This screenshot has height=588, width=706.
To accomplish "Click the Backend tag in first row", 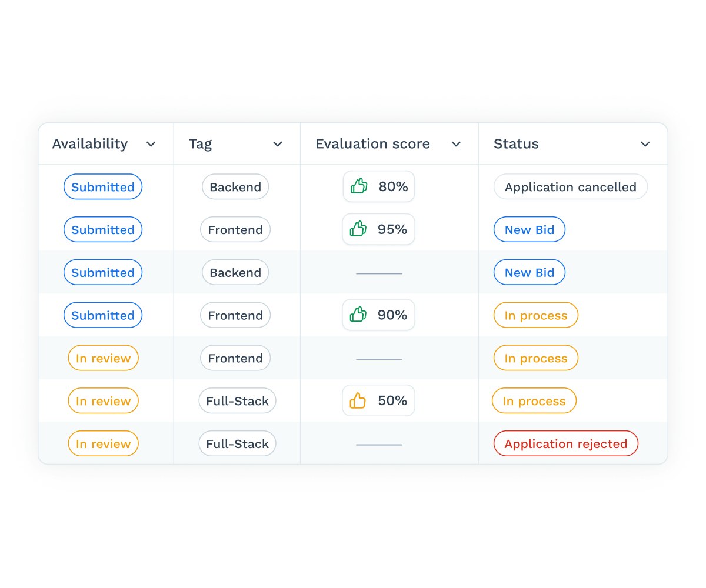I will pos(235,187).
